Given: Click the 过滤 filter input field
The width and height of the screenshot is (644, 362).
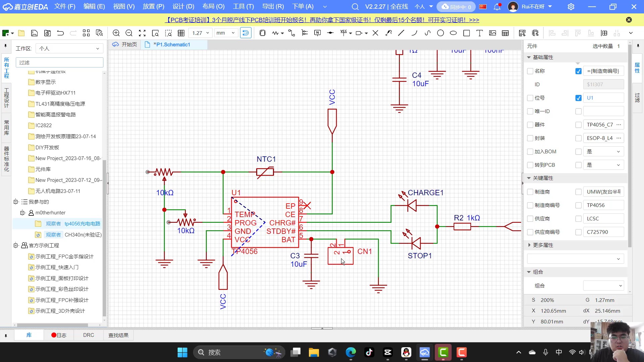Looking at the screenshot, I should point(59,62).
